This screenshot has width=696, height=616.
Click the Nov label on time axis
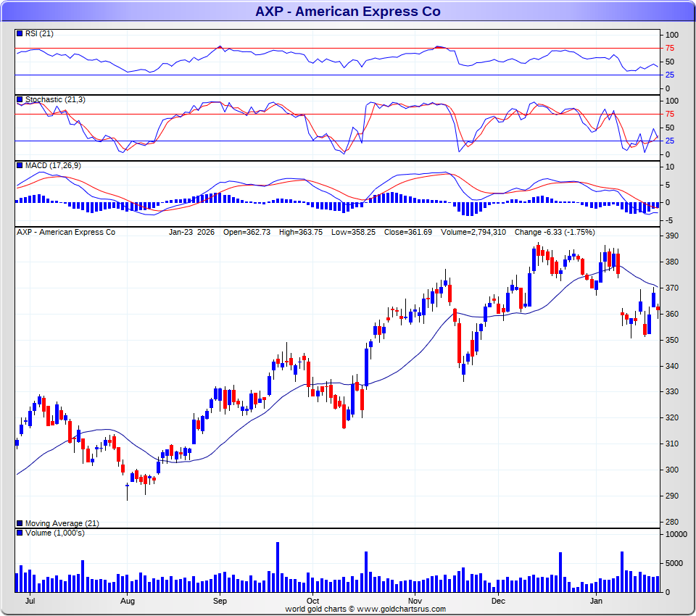pyautogui.click(x=415, y=601)
